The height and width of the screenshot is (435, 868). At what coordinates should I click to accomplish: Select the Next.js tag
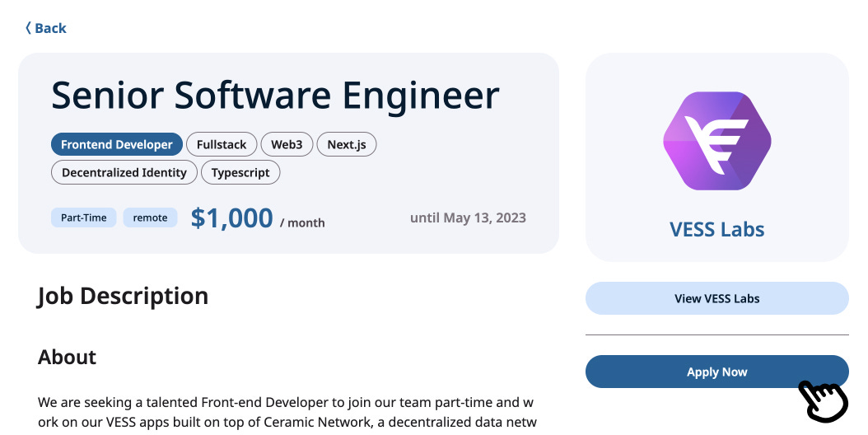pyautogui.click(x=347, y=145)
